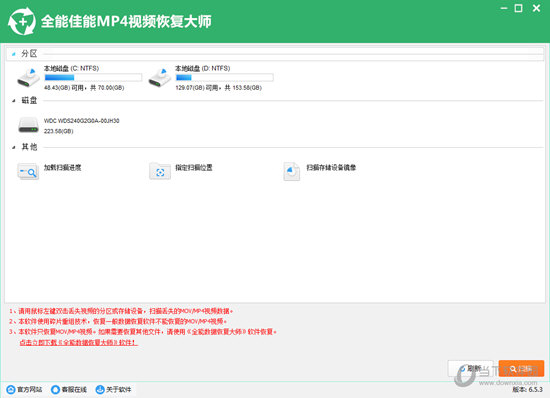The image size is (550, 398).
Task: Click the 其他 section heading
Action: click(x=29, y=147)
